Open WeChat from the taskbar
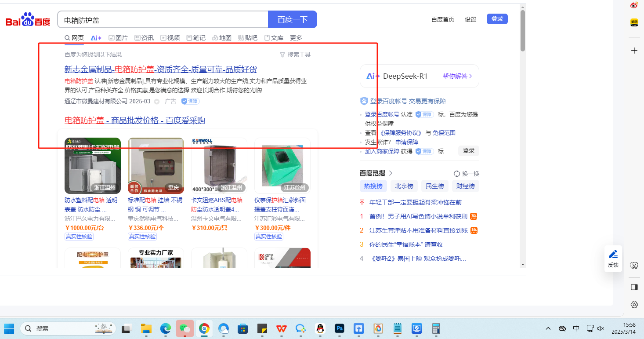Viewport: 644px width, 339px height. (x=185, y=328)
